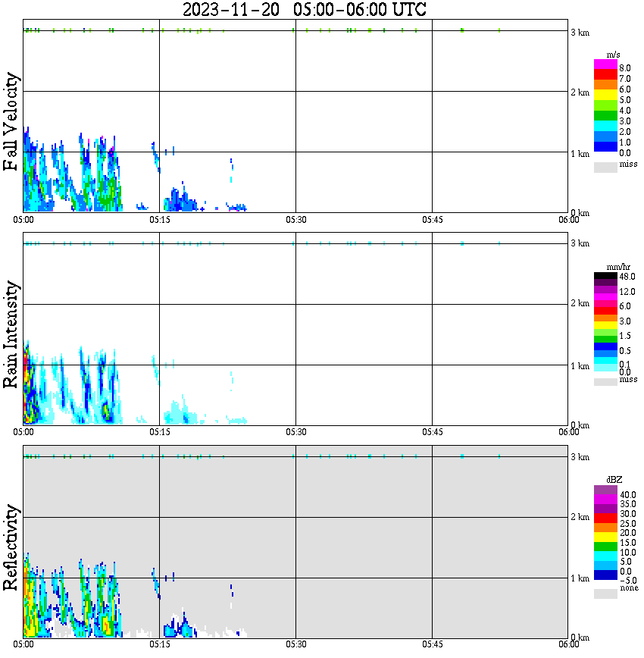Click the 'mm/hr' unit label
This screenshot has width=644, height=658.
pyautogui.click(x=618, y=267)
